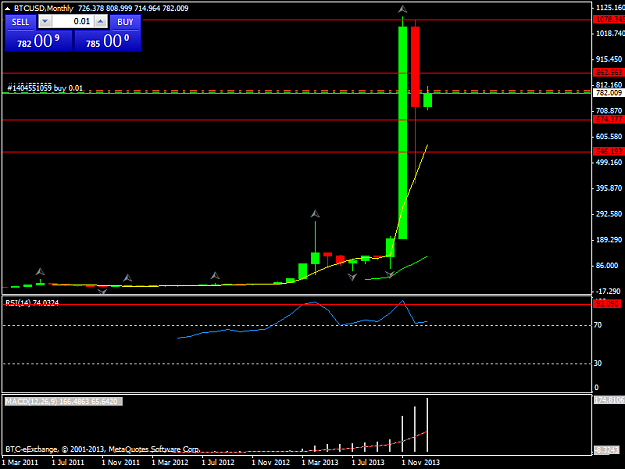Click the 1 Jul 2011 date label
Image resolution: width=625 pixels, height=469 pixels.
68,462
